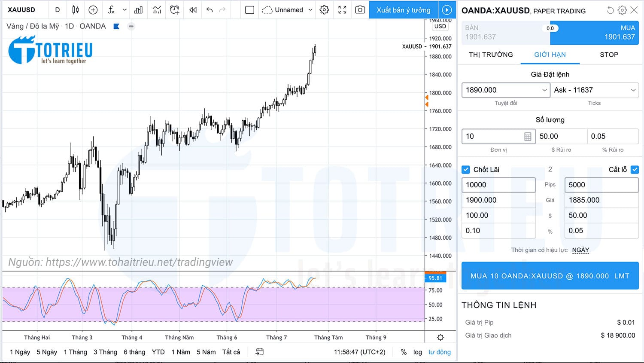This screenshot has height=363, width=644.
Task: Open the strategy tester chart icon
Action: click(x=157, y=9)
